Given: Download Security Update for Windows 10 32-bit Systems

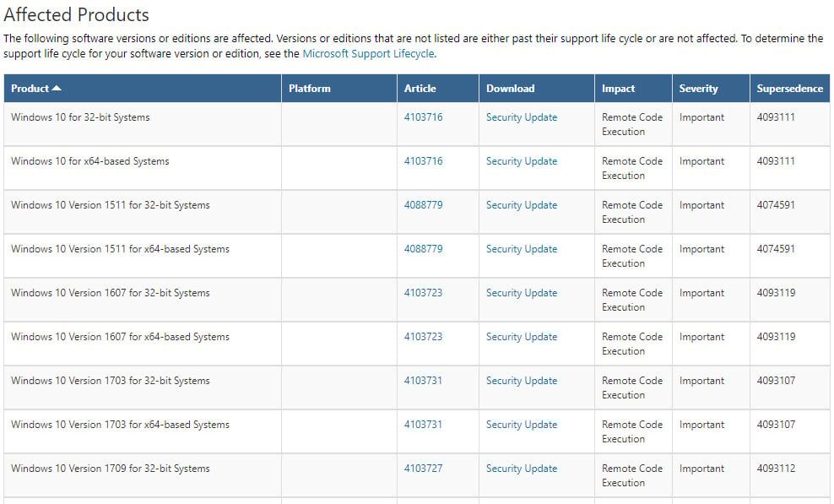Looking at the screenshot, I should [x=522, y=117].
